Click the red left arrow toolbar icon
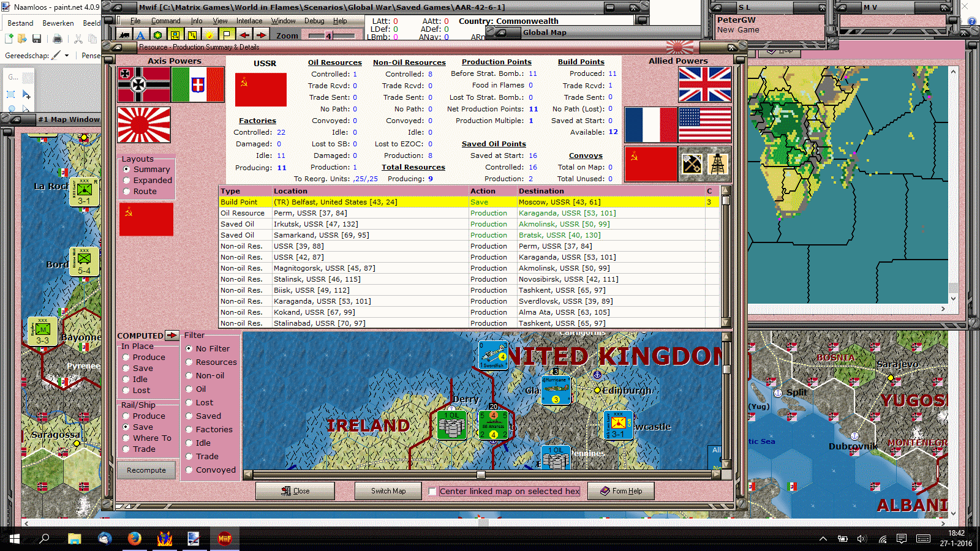The image size is (980, 551). pyautogui.click(x=244, y=36)
